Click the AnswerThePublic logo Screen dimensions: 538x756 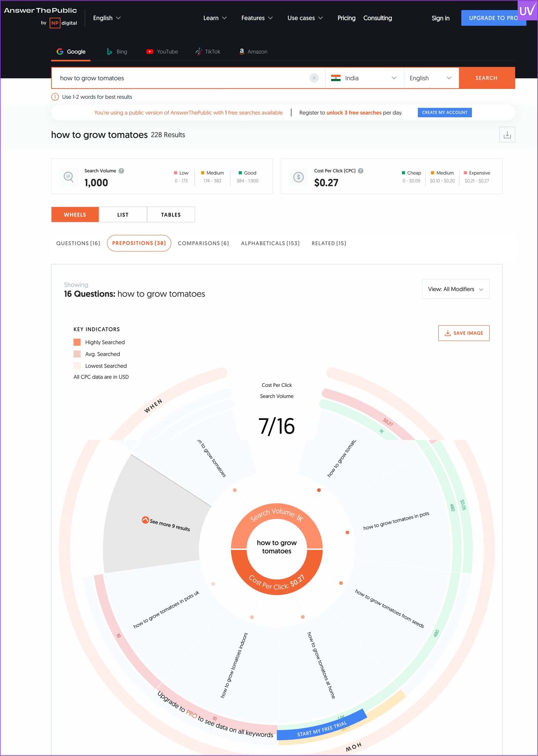pyautogui.click(x=40, y=10)
